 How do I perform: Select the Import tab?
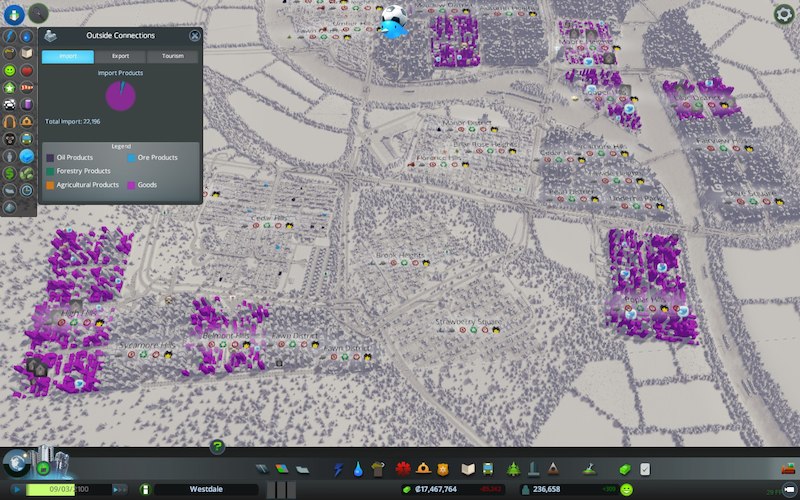68,57
